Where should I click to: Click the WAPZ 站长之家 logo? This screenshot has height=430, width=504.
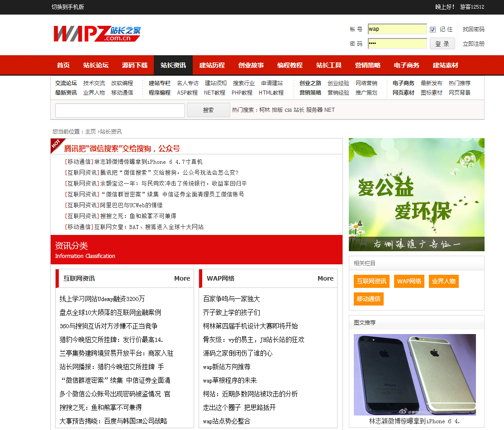tap(97, 34)
